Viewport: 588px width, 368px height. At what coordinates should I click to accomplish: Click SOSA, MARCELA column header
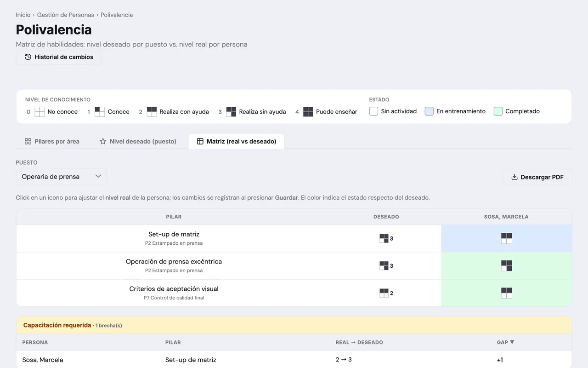click(x=506, y=217)
